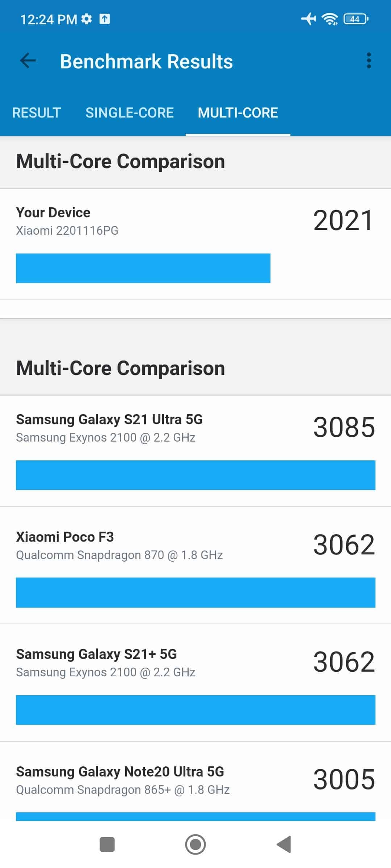The height and width of the screenshot is (868, 391).
Task: Select the MULTI-CORE tab
Action: (238, 113)
